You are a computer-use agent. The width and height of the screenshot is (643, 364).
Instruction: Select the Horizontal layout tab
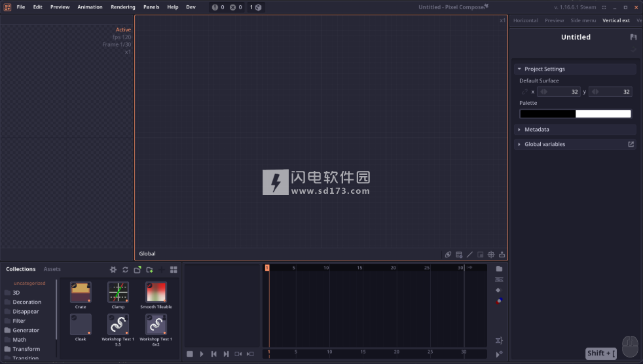pyautogui.click(x=526, y=20)
